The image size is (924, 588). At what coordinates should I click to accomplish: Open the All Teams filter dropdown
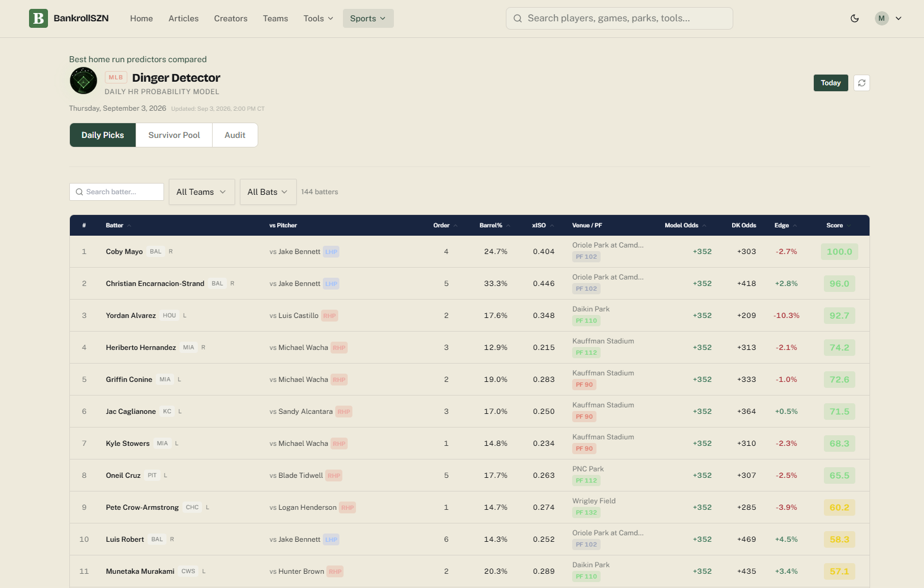(x=202, y=192)
